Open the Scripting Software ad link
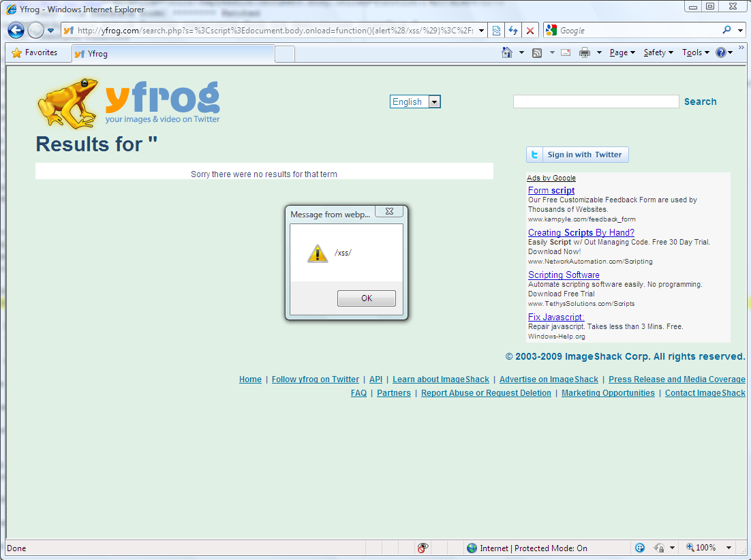 (564, 275)
